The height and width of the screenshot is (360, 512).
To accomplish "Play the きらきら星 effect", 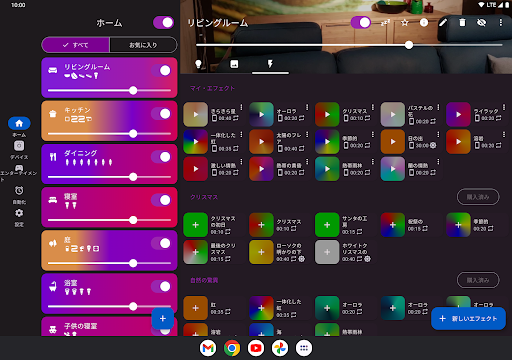I will pos(195,115).
